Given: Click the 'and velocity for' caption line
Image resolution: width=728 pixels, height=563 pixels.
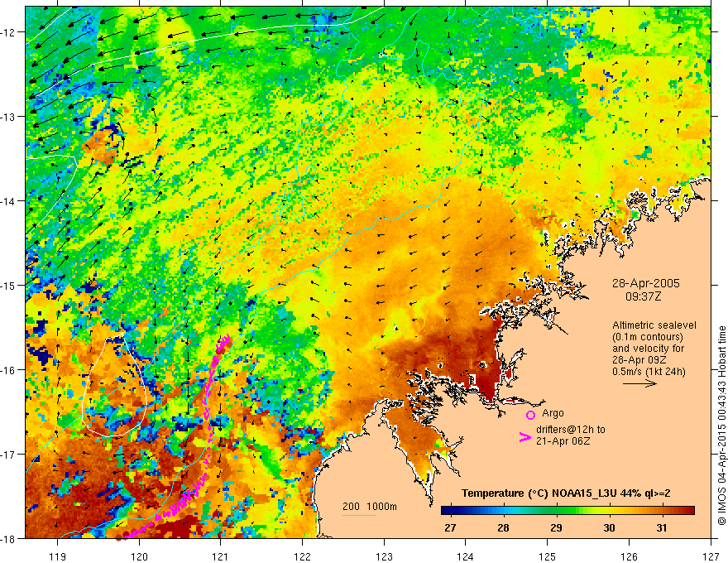Looking at the screenshot, I should coord(648,349).
